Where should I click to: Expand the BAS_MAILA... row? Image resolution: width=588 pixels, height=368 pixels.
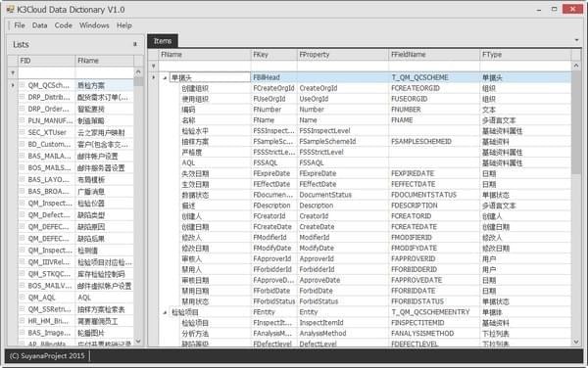coord(23,156)
